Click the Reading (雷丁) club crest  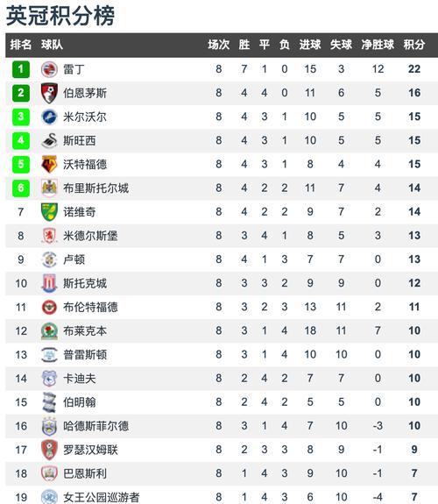point(49,69)
